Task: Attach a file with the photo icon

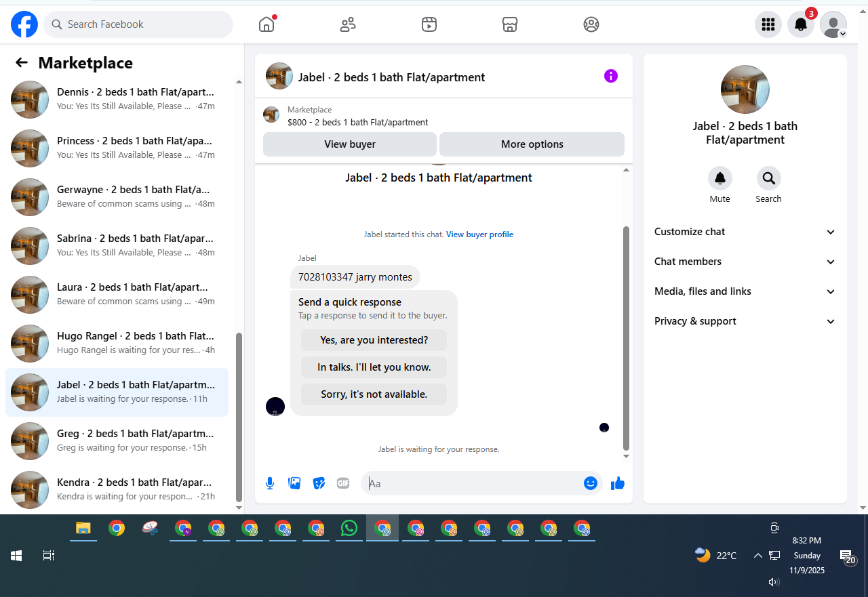Action: (294, 483)
